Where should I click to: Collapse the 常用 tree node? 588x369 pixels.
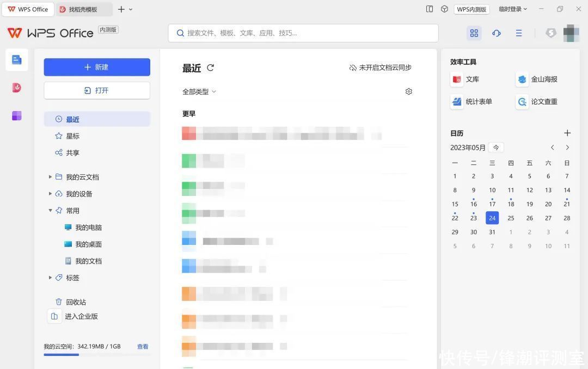tap(50, 211)
